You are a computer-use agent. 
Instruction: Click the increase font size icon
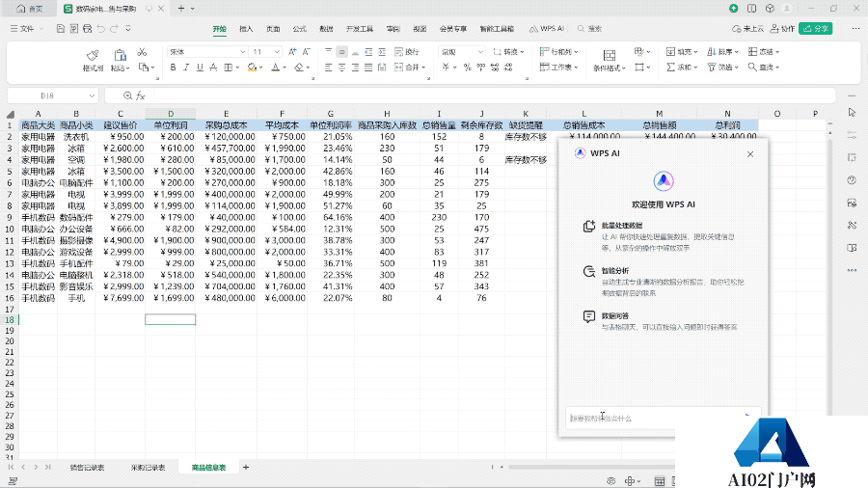click(x=292, y=52)
